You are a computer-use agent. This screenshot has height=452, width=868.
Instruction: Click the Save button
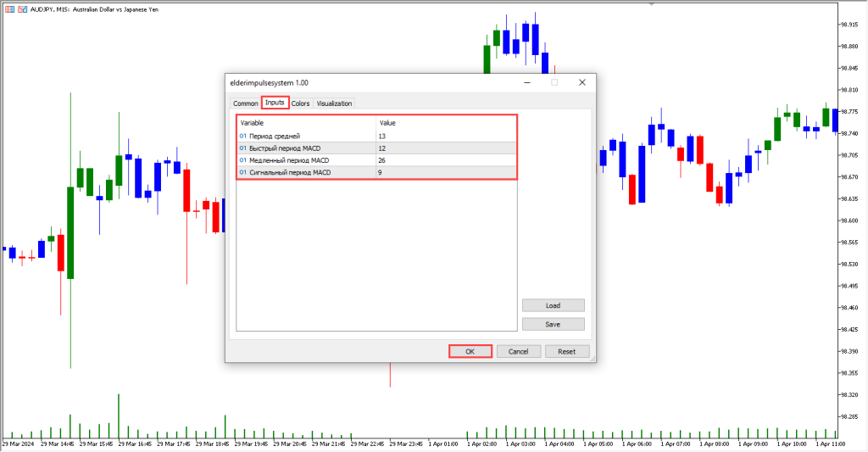[x=553, y=324]
